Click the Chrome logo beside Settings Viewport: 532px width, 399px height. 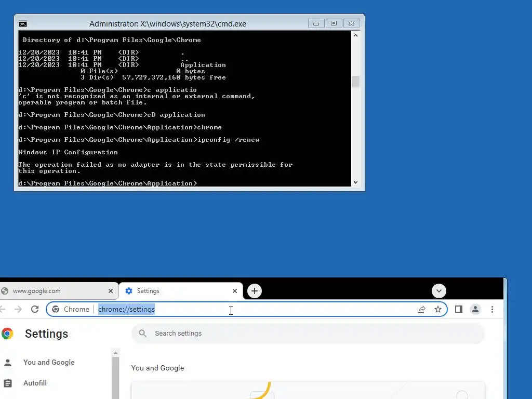pyautogui.click(x=7, y=334)
